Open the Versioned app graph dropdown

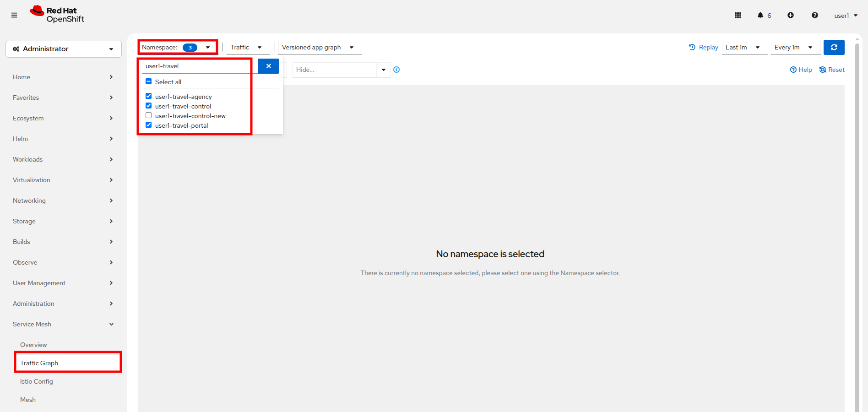319,47
